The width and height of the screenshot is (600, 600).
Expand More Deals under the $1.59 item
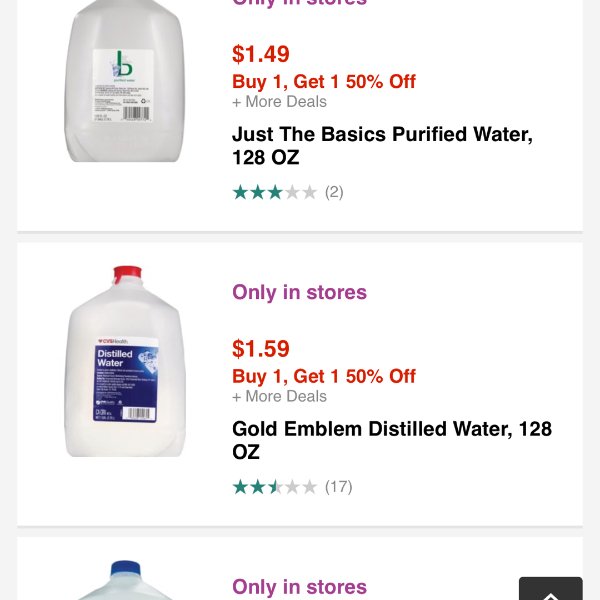tap(279, 396)
